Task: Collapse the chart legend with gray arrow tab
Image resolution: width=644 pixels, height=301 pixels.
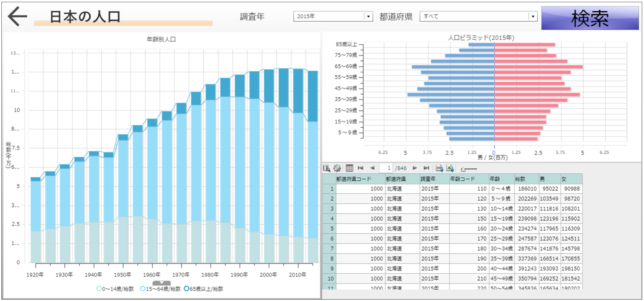Action: tap(161, 283)
